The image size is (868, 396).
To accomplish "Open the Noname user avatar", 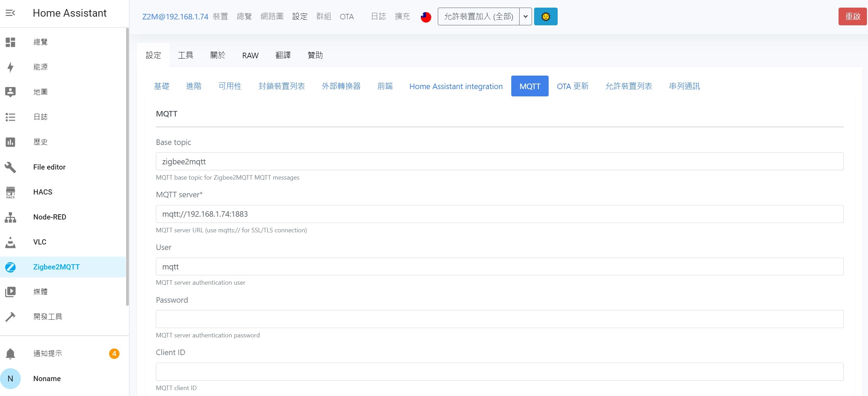I will pyautogui.click(x=10, y=378).
